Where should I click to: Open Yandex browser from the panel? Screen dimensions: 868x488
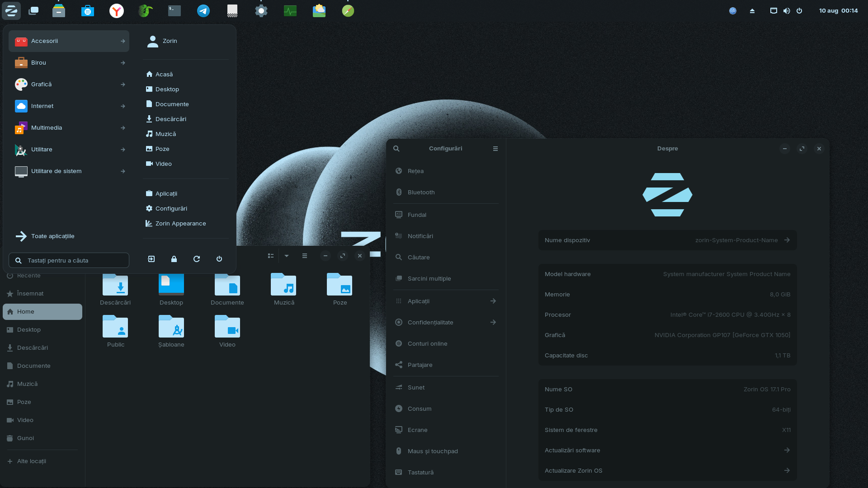click(117, 11)
